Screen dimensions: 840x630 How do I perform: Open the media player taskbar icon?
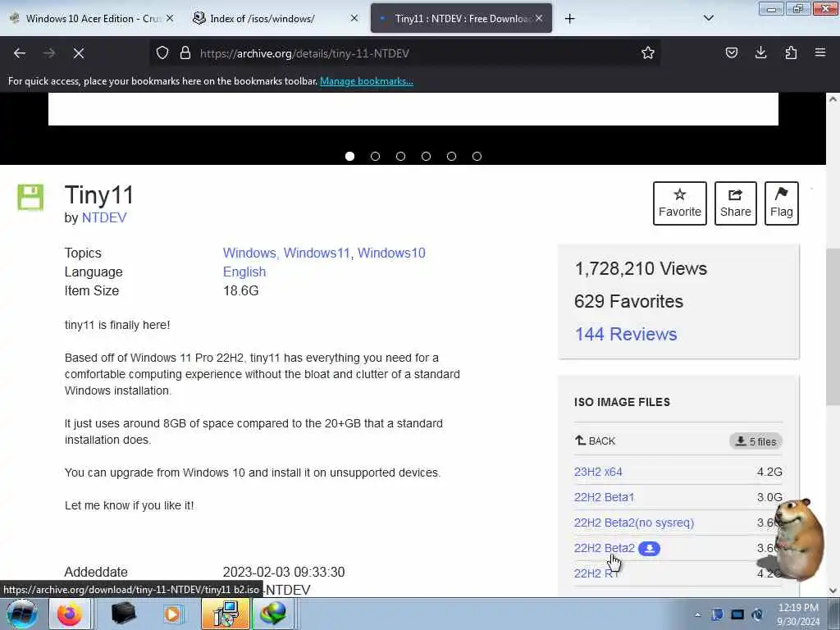[172, 614]
